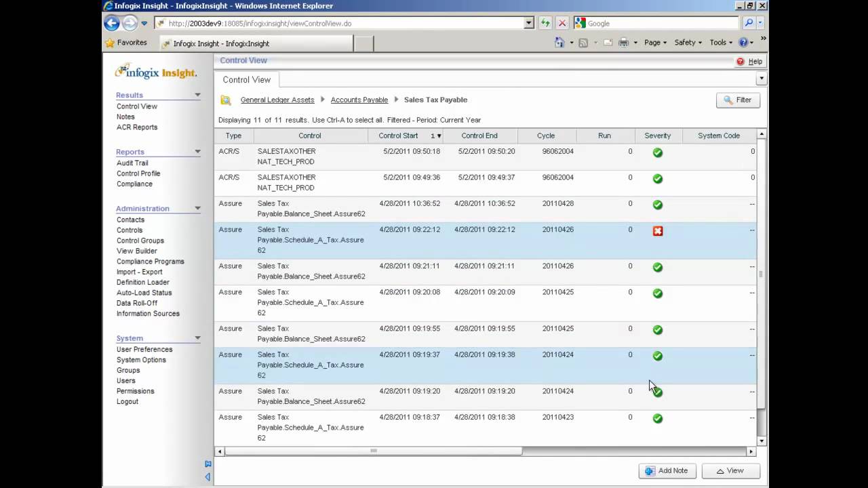This screenshot has height=488, width=868.
Task: Click green severity icon for 09:19:55 row
Action: [657, 330]
